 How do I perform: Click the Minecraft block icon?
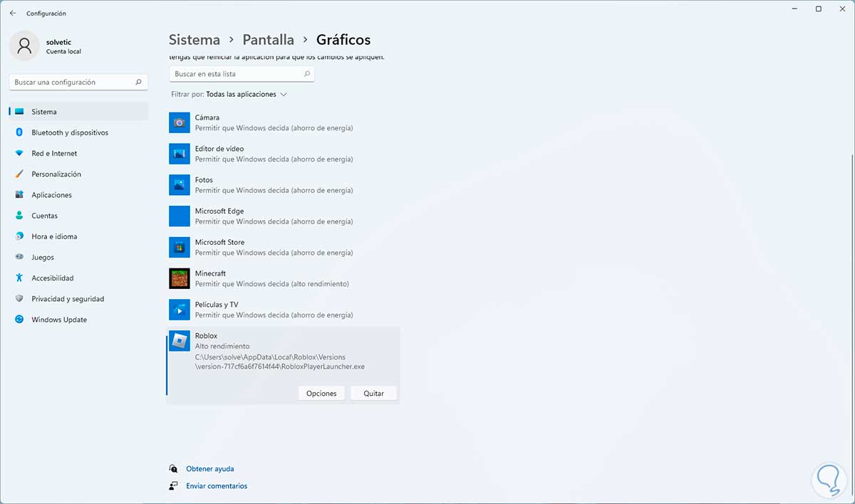[180, 278]
